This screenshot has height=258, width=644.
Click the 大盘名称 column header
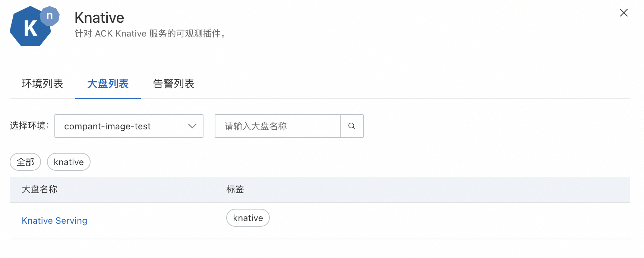(40, 189)
